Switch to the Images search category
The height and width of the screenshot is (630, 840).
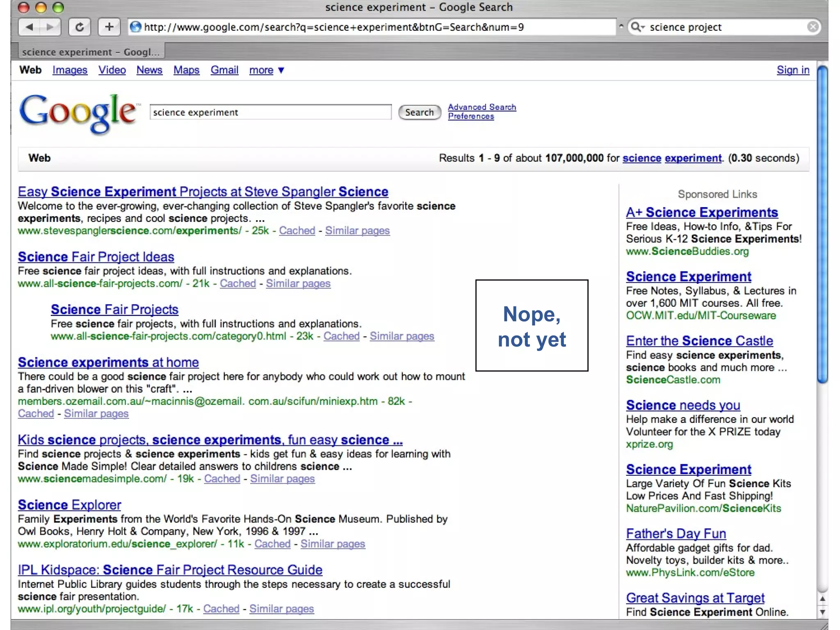(70, 70)
